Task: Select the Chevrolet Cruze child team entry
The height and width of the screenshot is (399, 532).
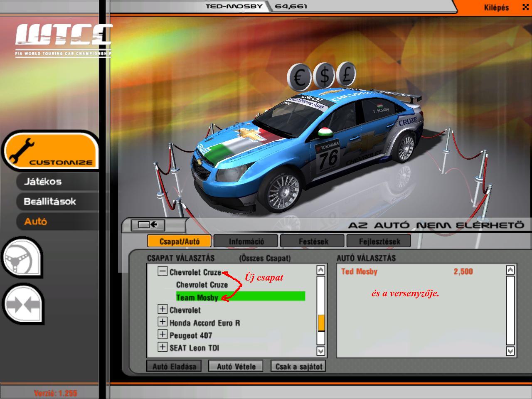Action: tap(202, 285)
